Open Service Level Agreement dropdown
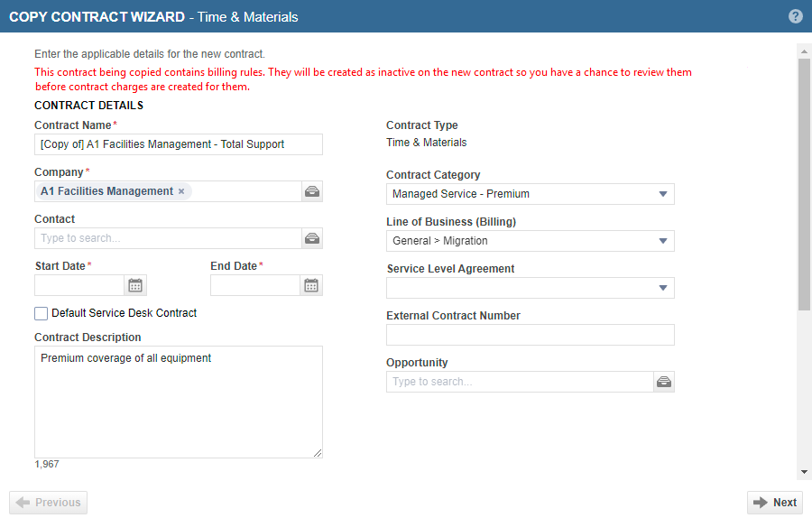The height and width of the screenshot is (518, 812). 530,288
